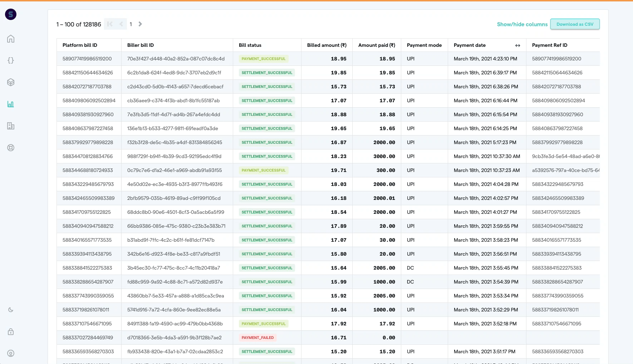633x364 pixels.
Task: Open Show/hide columns to toggle column visibility
Action: coord(522,24)
